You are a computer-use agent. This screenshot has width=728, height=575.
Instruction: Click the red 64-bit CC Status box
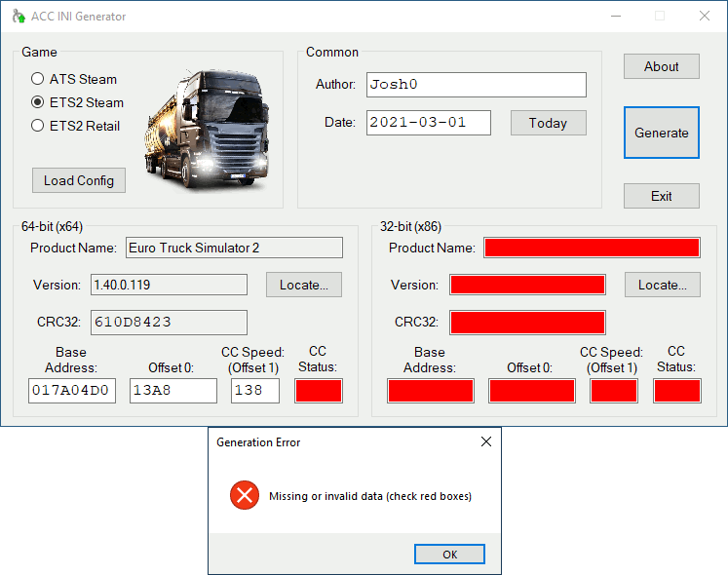(x=319, y=391)
